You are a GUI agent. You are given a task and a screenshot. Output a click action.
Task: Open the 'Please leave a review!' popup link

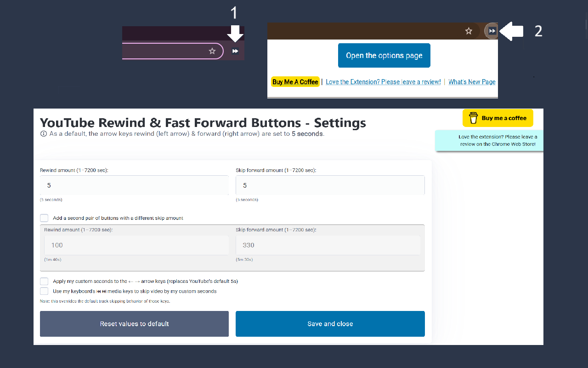383,82
